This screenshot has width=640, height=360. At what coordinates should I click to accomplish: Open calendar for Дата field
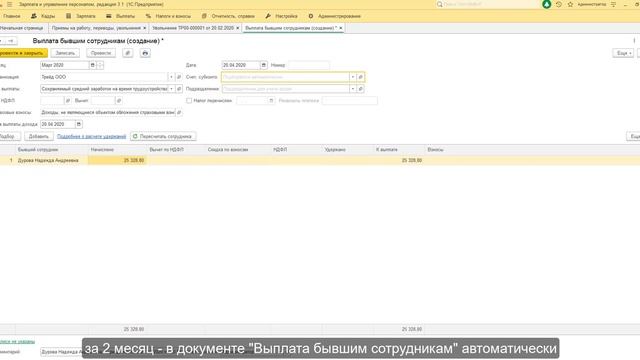click(264, 65)
